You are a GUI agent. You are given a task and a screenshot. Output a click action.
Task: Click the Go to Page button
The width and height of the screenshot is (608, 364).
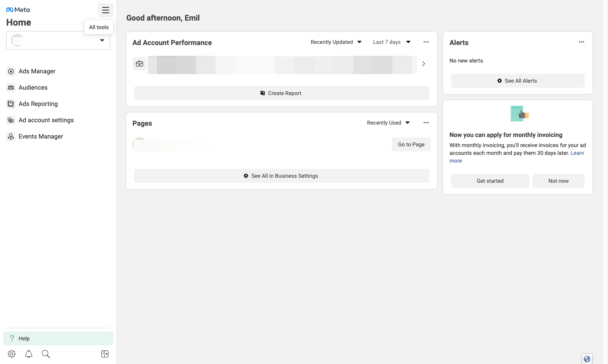pos(411,144)
